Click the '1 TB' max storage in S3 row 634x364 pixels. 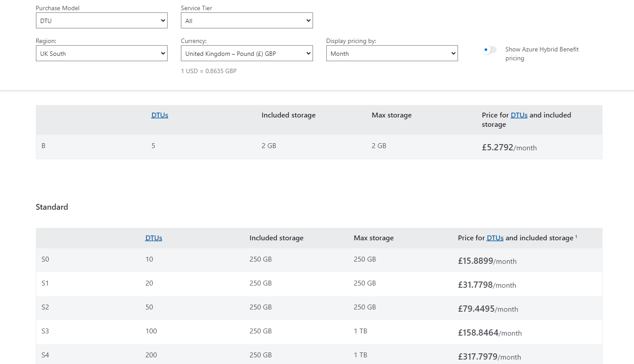tap(360, 331)
